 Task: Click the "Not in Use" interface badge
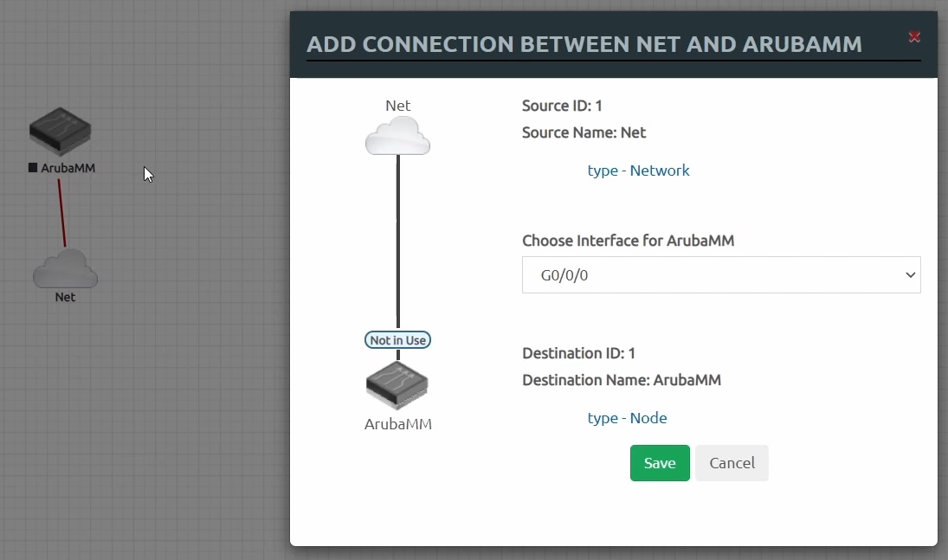(397, 340)
